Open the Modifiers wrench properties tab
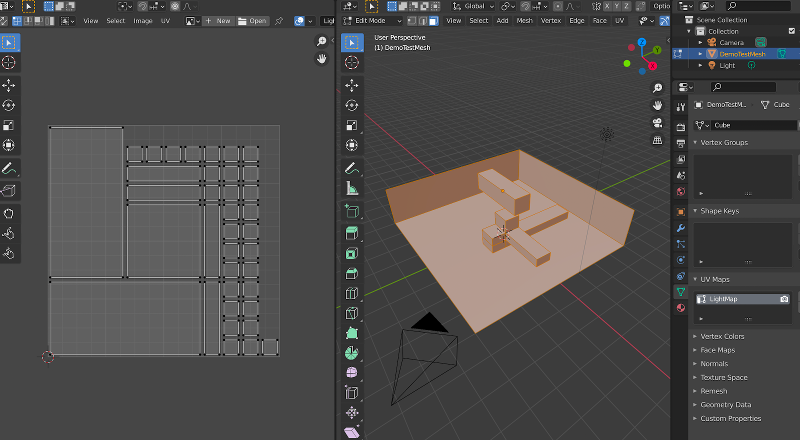This screenshot has width=800, height=440. 681,228
